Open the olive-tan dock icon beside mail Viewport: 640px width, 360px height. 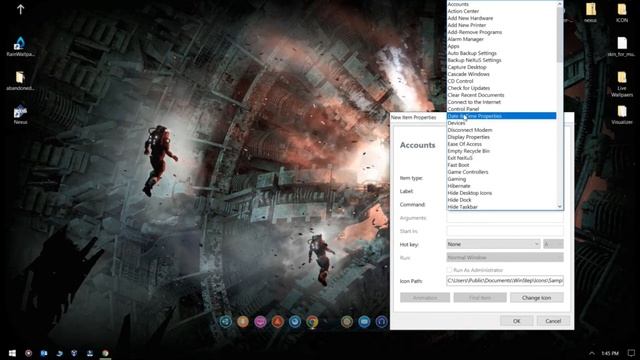point(347,322)
